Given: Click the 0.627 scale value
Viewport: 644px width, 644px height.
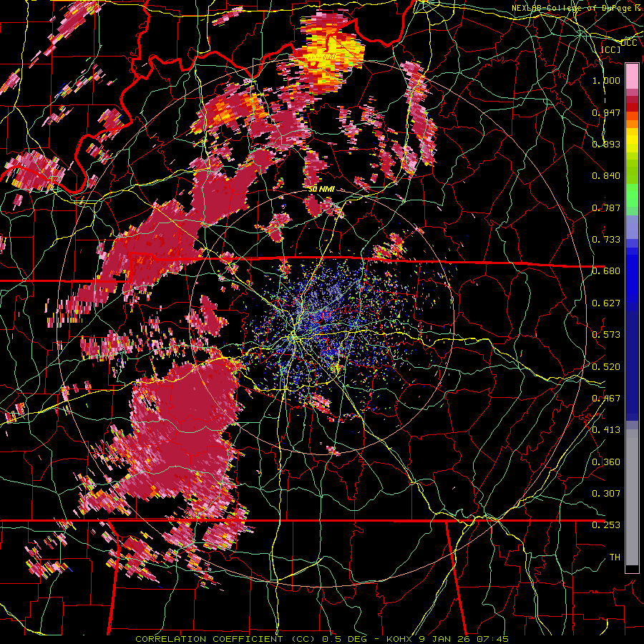Looking at the screenshot, I should click(606, 303).
